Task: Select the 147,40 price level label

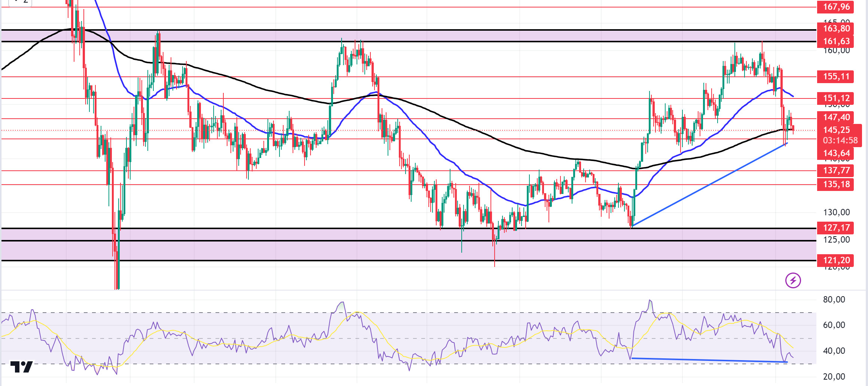Action: 835,117
